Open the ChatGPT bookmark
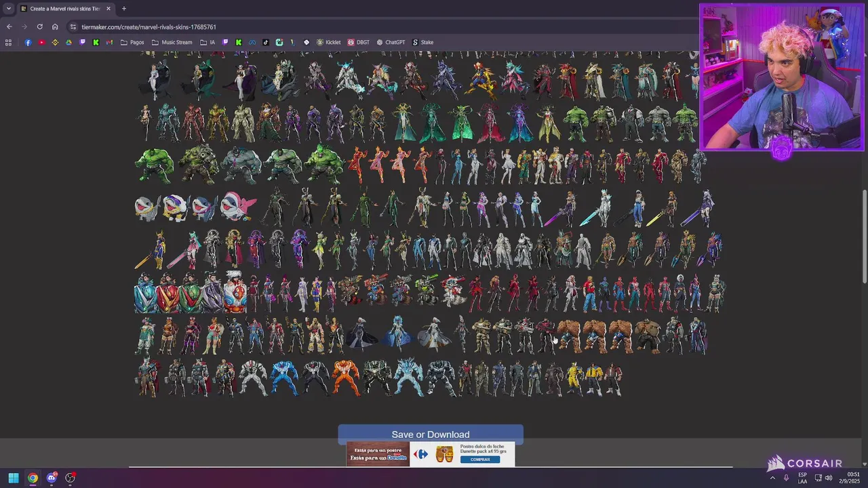Screen dimensions: 868x488 [391, 42]
